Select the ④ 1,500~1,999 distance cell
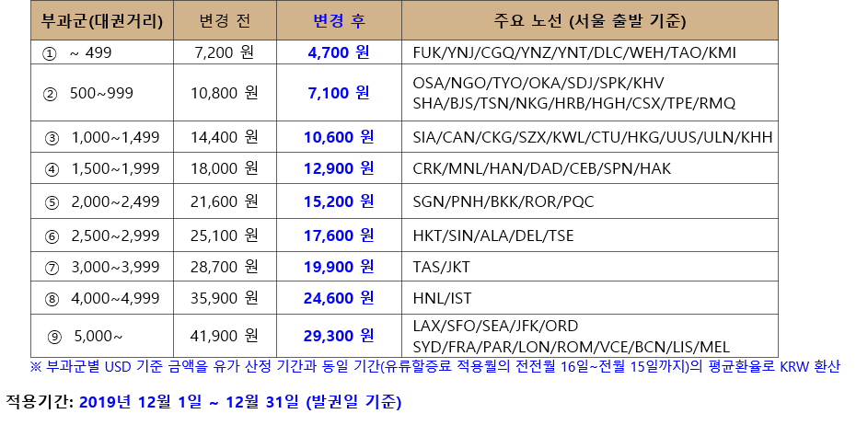 point(102,168)
